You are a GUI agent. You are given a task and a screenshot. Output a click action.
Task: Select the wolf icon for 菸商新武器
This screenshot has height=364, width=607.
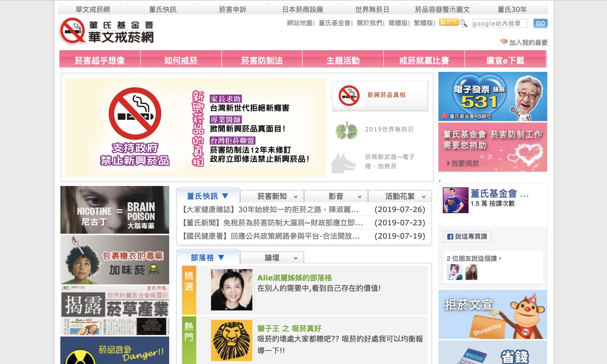tap(344, 162)
